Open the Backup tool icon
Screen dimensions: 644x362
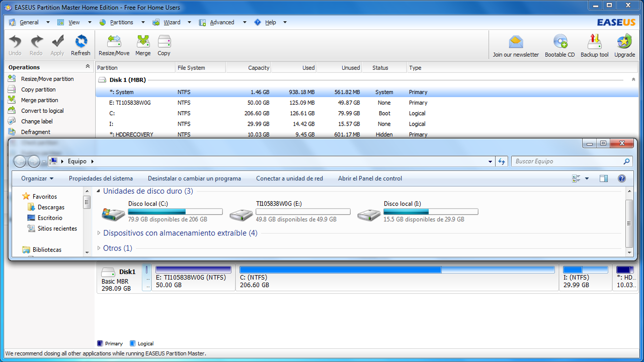point(595,41)
